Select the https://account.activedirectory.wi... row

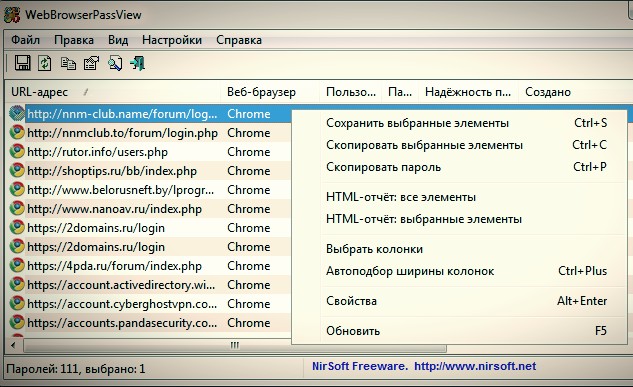[121, 284]
